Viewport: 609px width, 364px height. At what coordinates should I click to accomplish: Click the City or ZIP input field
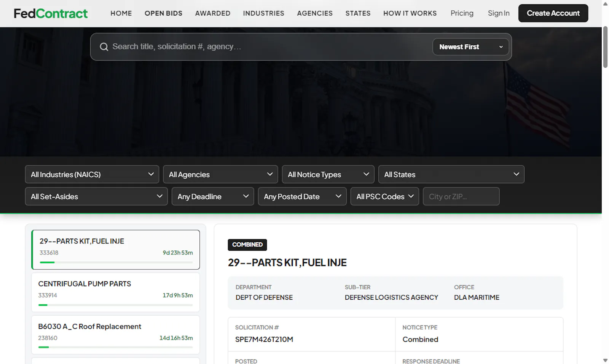[x=461, y=196]
